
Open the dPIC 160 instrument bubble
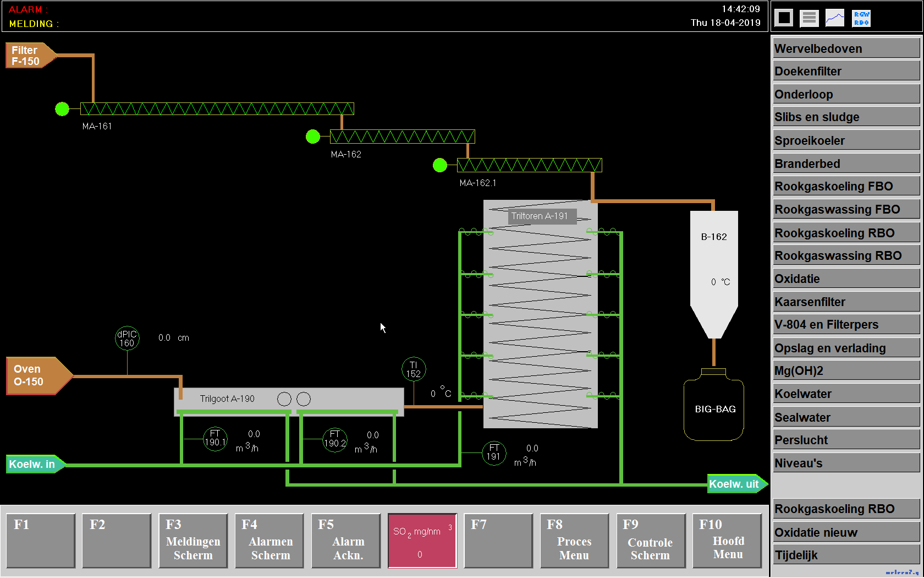(127, 339)
